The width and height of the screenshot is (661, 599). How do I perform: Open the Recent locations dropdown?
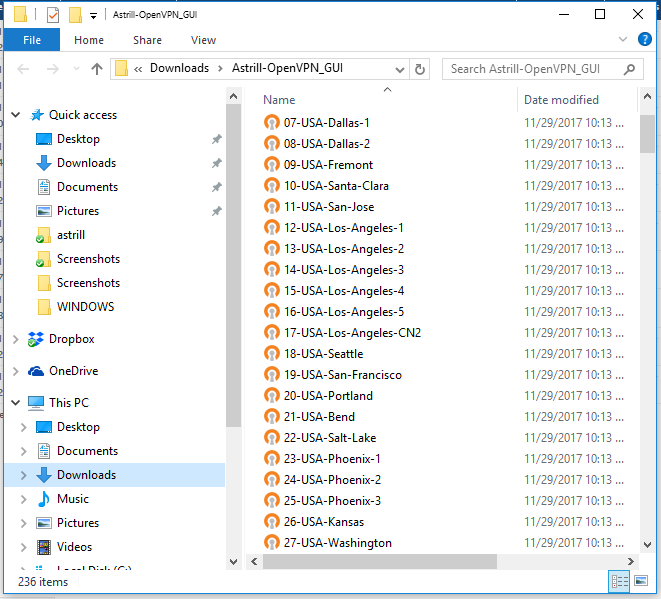(x=76, y=68)
